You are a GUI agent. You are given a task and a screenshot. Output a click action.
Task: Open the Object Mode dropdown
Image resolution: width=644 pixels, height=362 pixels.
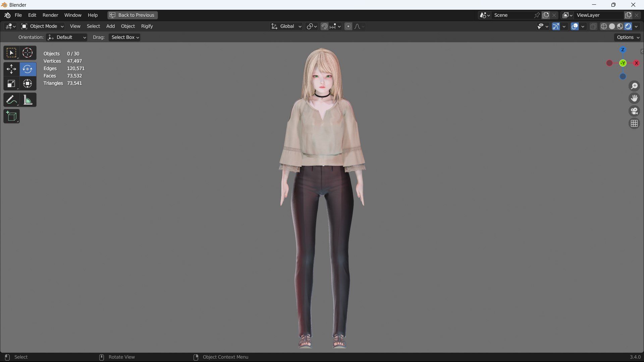[x=42, y=26]
